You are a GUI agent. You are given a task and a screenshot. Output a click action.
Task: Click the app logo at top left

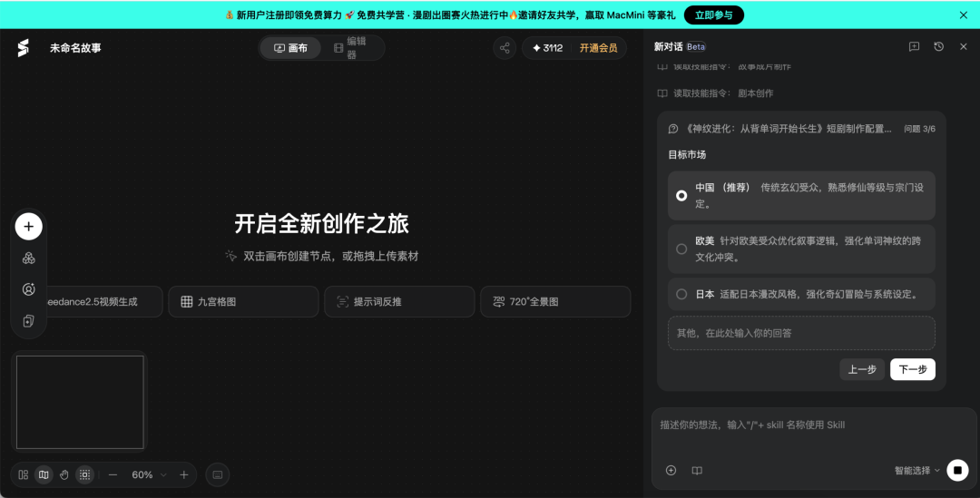tap(23, 47)
